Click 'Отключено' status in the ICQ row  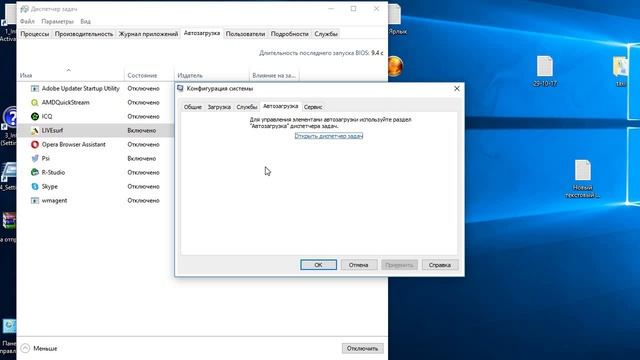pos(143,116)
